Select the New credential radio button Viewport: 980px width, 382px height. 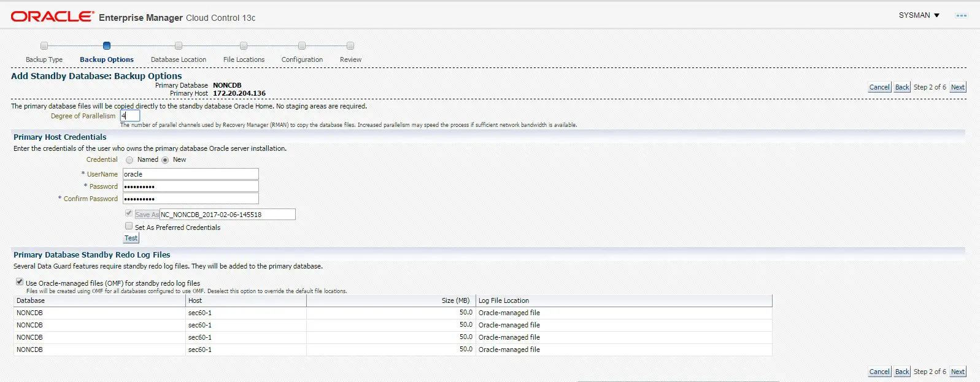tap(165, 160)
